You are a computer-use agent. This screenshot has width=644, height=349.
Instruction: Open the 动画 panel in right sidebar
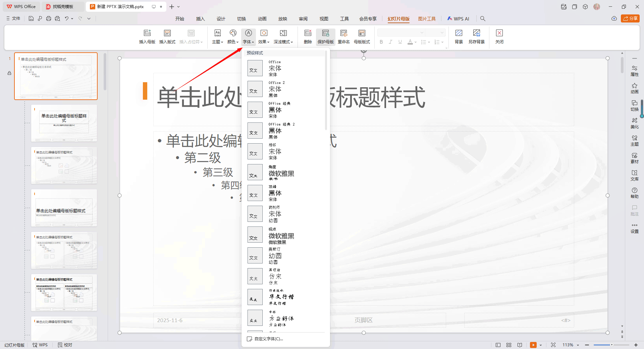click(x=635, y=88)
